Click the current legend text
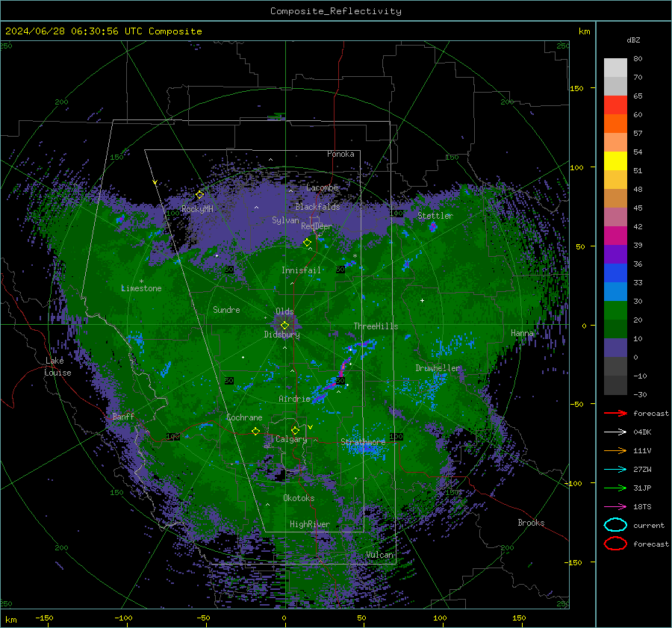This screenshot has height=628, width=672. 648,525
